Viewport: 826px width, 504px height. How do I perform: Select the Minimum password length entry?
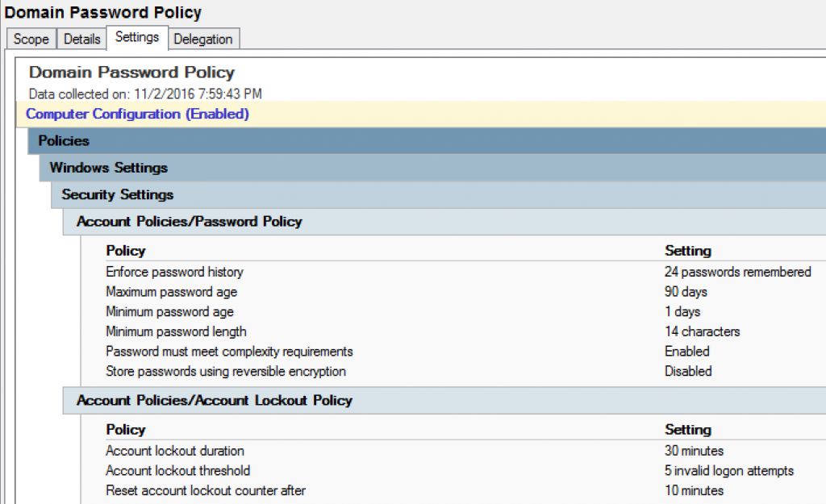tap(176, 331)
